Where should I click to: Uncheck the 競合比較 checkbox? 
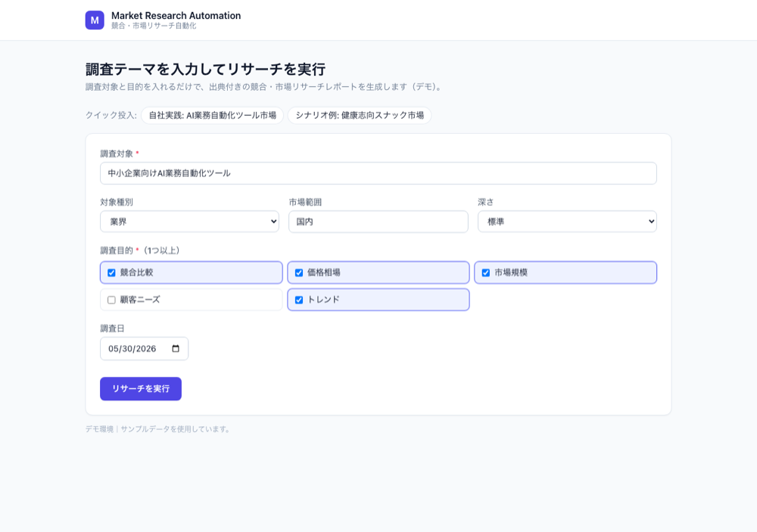click(111, 272)
